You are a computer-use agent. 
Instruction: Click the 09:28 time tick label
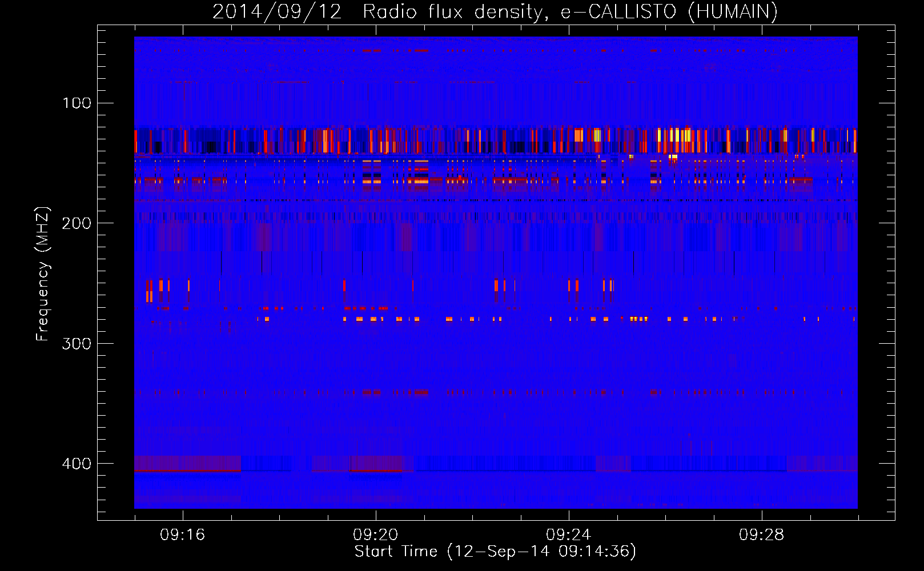tap(761, 534)
